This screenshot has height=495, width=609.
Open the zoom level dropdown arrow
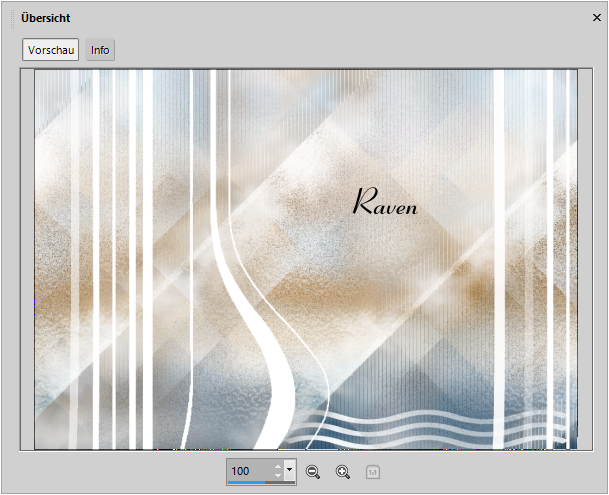point(289,469)
